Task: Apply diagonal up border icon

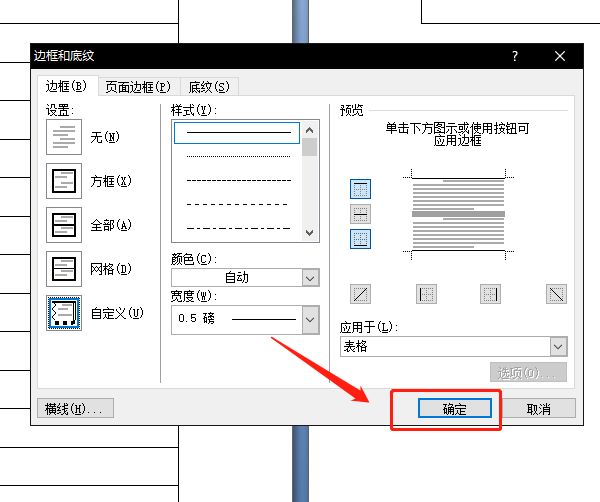Action: pos(360,294)
